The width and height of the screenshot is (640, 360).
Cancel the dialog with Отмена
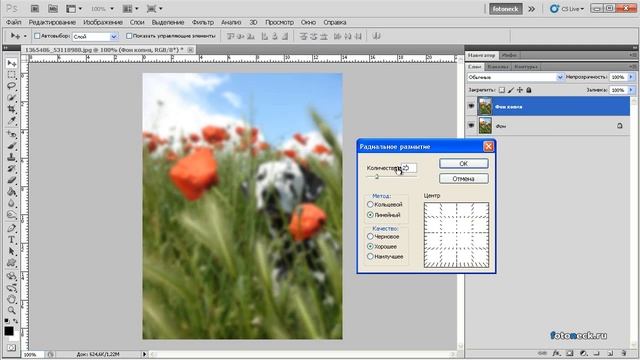464,179
